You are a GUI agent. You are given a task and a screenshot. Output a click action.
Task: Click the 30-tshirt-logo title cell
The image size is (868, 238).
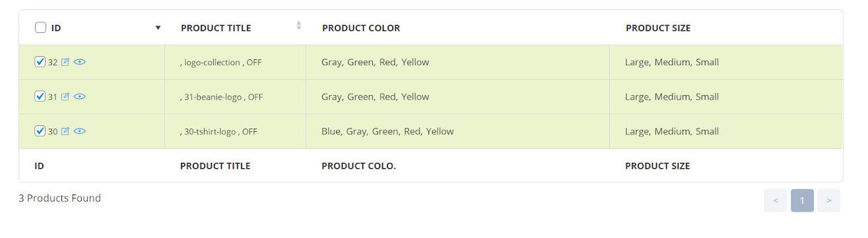tap(235, 131)
